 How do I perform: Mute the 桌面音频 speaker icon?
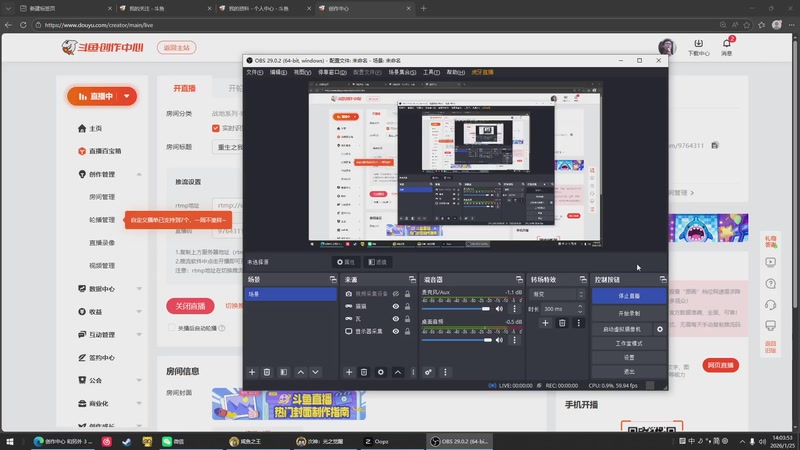pyautogui.click(x=499, y=340)
